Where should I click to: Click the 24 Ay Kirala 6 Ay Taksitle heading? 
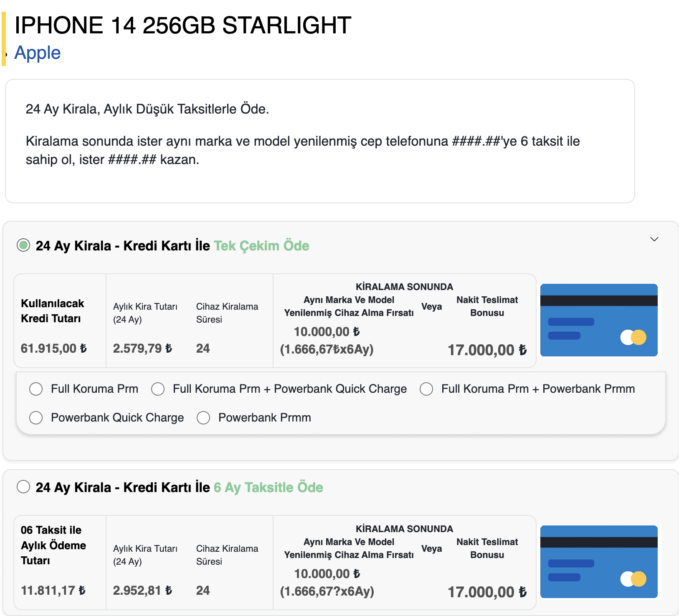179,487
